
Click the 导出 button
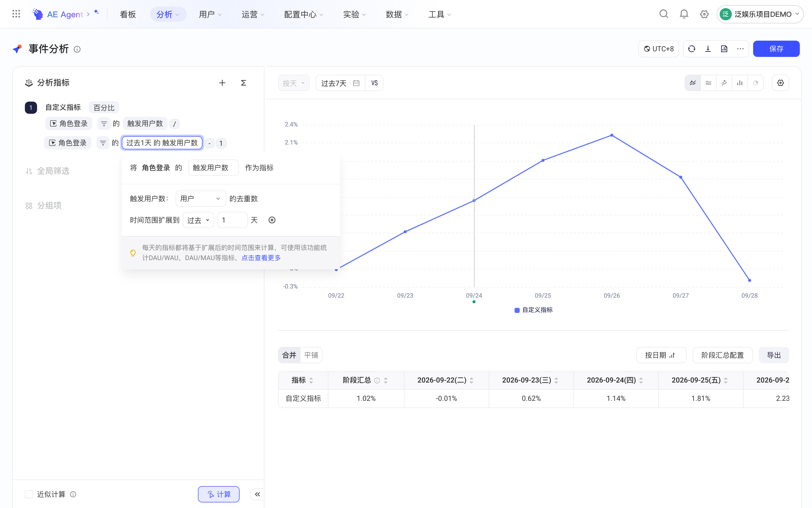coord(773,355)
